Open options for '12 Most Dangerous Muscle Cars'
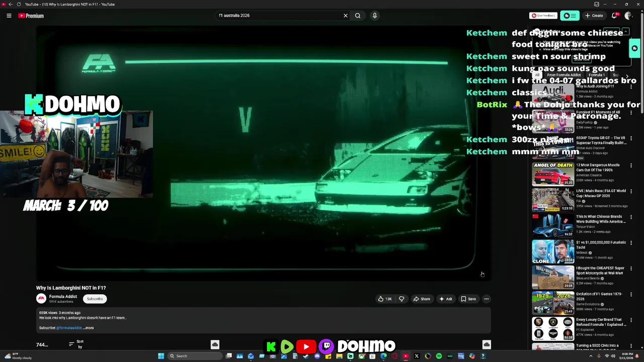This screenshot has width=644, height=362. click(x=631, y=165)
